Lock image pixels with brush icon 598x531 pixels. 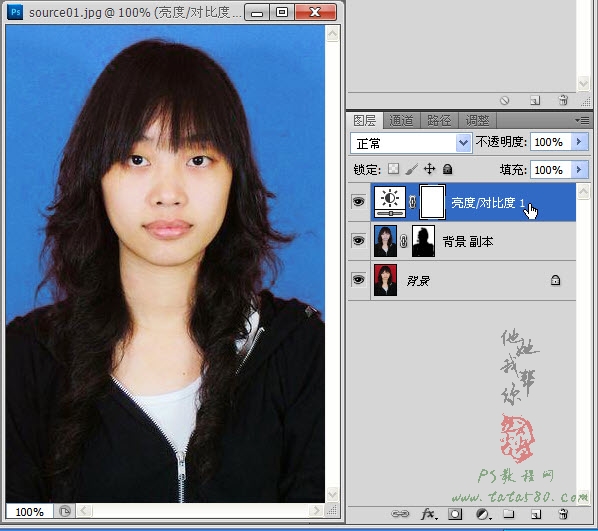[412, 169]
